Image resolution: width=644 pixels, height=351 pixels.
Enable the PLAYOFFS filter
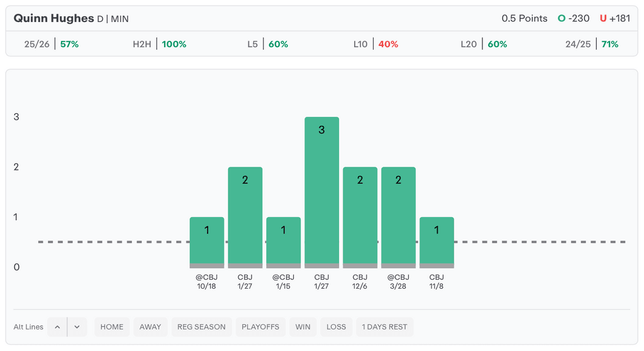(260, 327)
